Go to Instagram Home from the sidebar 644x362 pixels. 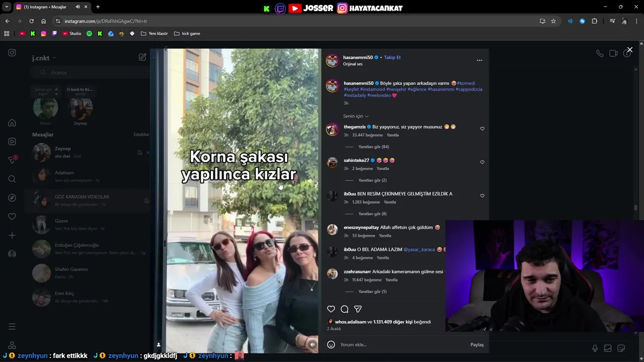(x=12, y=123)
